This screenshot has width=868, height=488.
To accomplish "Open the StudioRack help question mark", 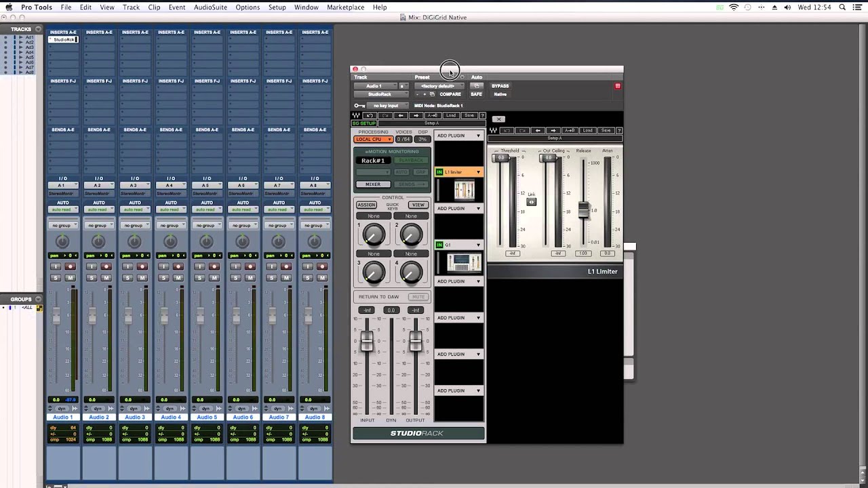I will coord(482,115).
